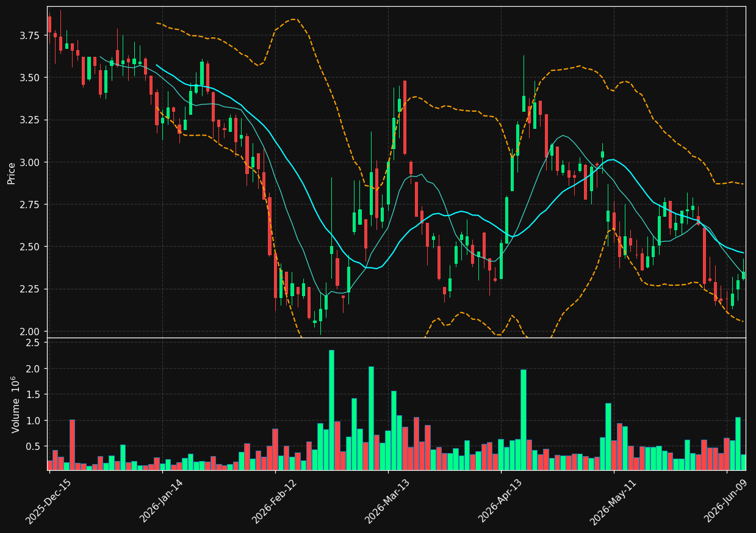Click the 2.25 price axis value

click(31, 289)
